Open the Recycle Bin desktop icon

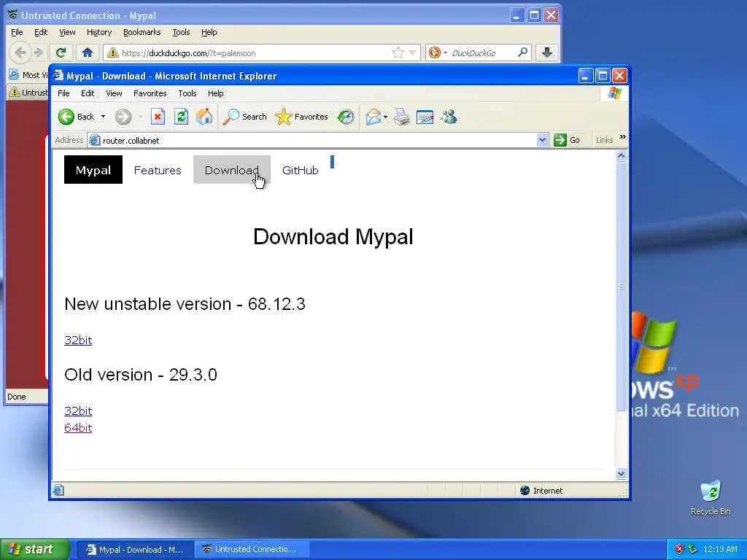pyautogui.click(x=711, y=498)
